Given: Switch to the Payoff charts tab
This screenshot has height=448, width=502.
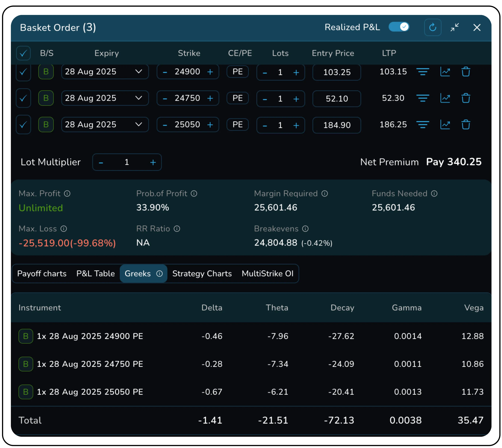Looking at the screenshot, I should pos(42,274).
